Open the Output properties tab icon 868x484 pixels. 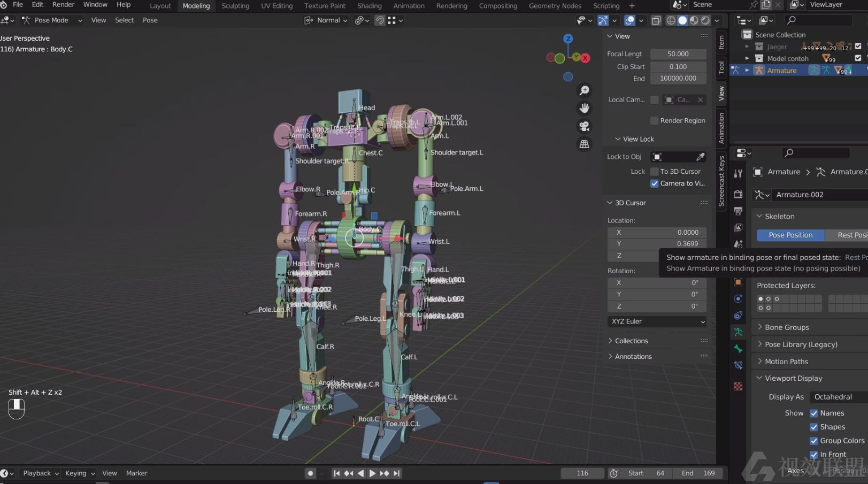click(x=738, y=211)
